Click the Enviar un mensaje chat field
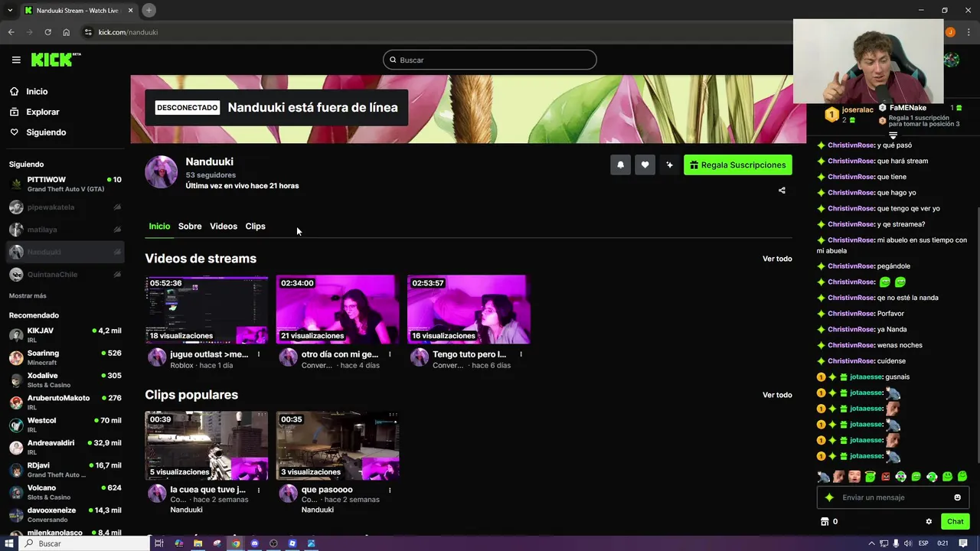Image resolution: width=980 pixels, height=551 pixels. pos(893,497)
